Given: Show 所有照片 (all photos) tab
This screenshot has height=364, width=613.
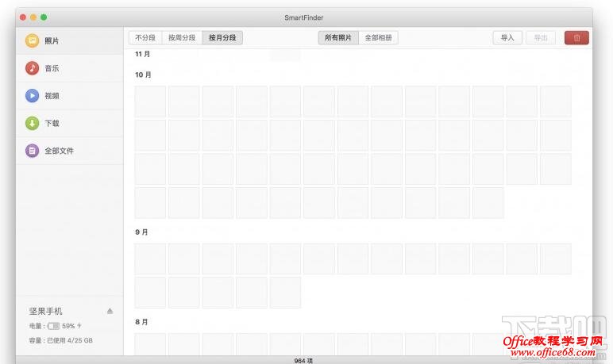Looking at the screenshot, I should (x=338, y=38).
